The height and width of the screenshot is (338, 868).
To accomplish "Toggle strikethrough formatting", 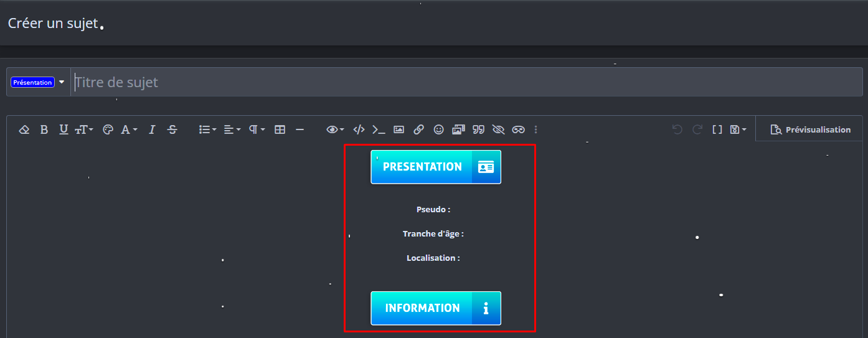I will click(172, 129).
